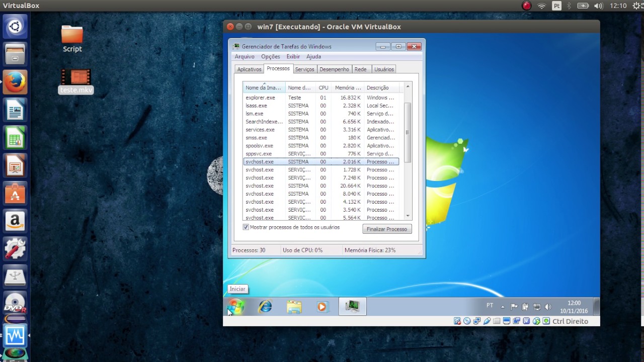Sort by Nome da Imagem column header
Image resolution: width=644 pixels, height=362 pixels.
tap(264, 87)
